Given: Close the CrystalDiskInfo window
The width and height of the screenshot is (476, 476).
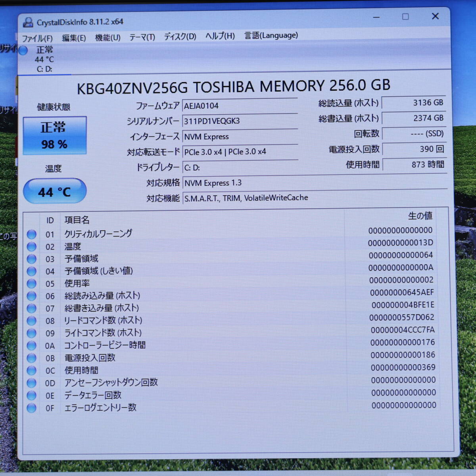Looking at the screenshot, I should tap(435, 16).
